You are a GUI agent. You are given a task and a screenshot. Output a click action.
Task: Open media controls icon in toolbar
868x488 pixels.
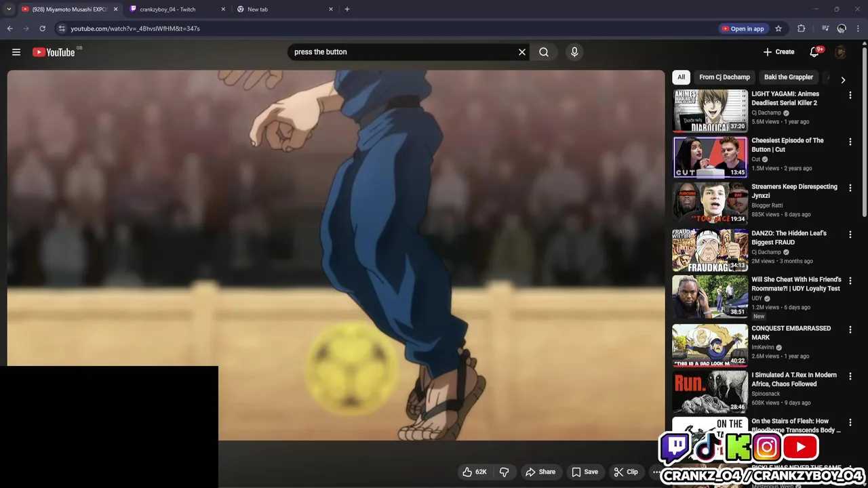coord(825,28)
